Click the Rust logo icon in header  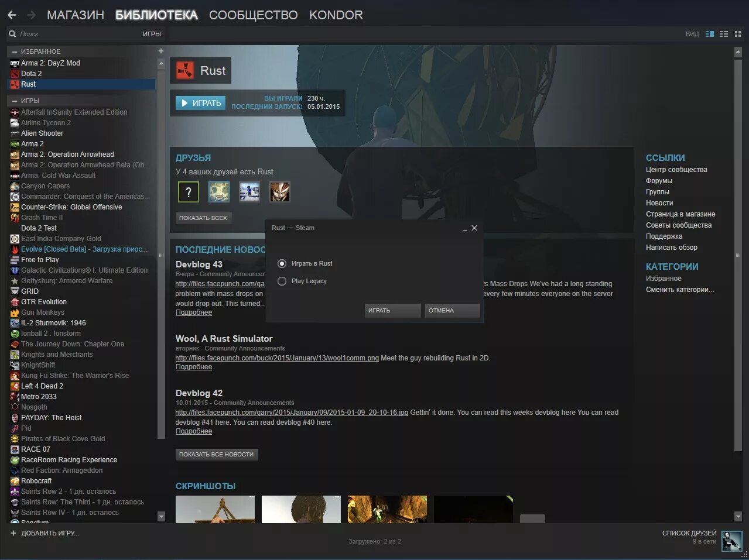(185, 71)
